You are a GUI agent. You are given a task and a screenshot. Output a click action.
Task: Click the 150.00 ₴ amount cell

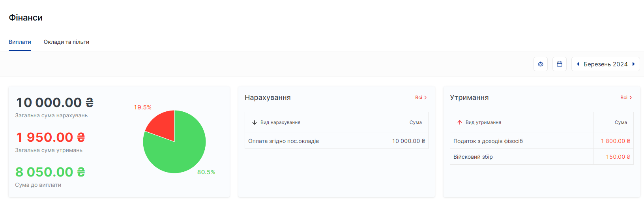pyautogui.click(x=614, y=157)
